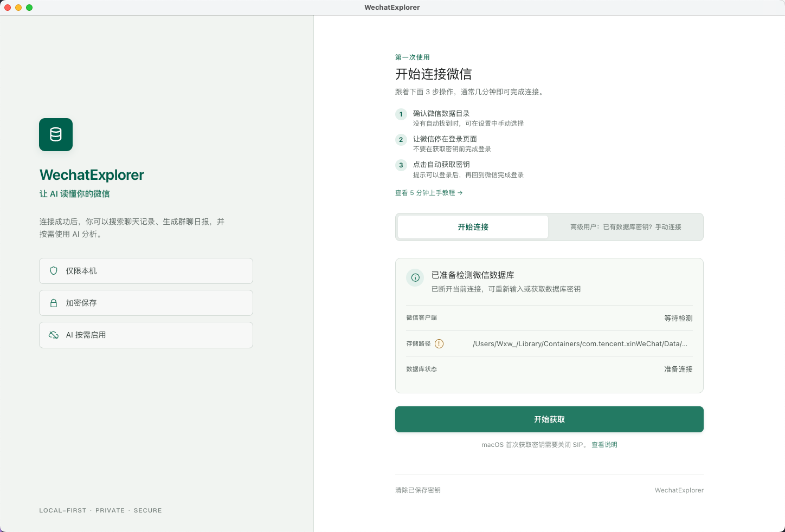Click the 已准备检测微信数据库 status title
Screen dimensions: 785x532
(473, 275)
